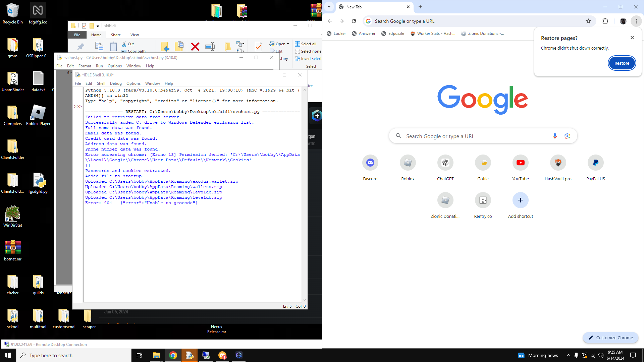Open the Chrome extensions puzzle icon
644x362 pixels.
(x=605, y=21)
